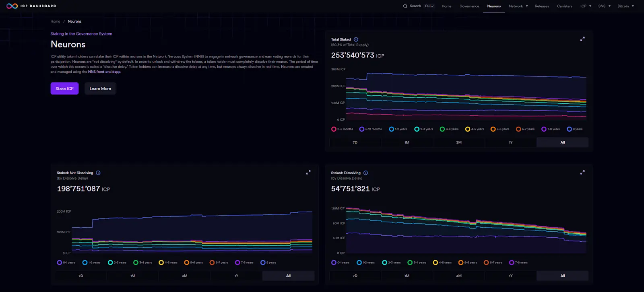Screen dimensions: 644x292
Task: Go to Home in top navigation
Action: tap(446, 6)
